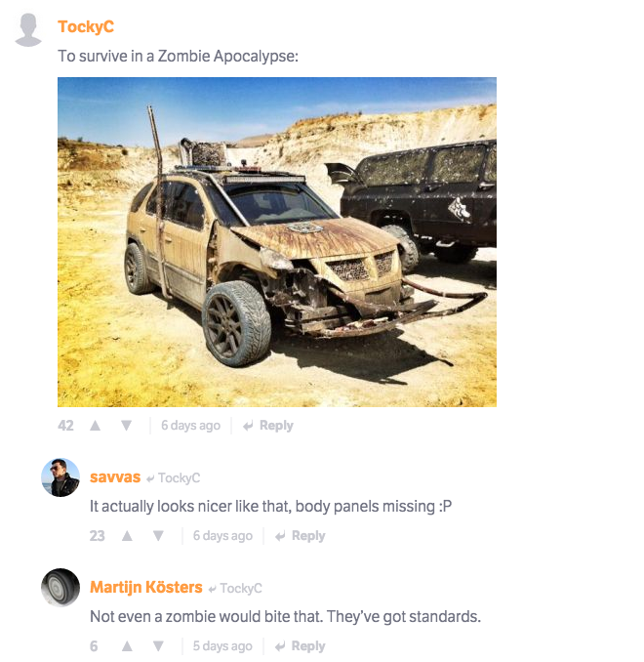Reply to TockyC's comment
The height and width of the screenshot is (662, 644).
tap(268, 425)
